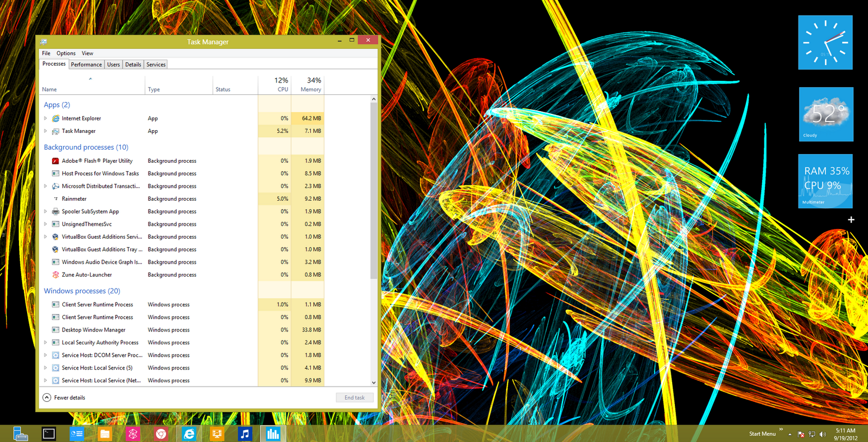Image resolution: width=868 pixels, height=442 pixels.
Task: Sort by the Memory column header
Action: [x=308, y=85]
